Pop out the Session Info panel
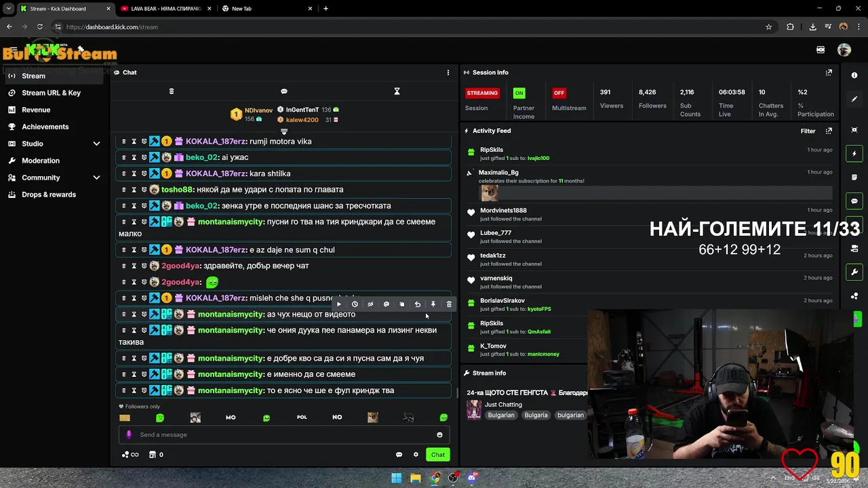 [x=829, y=73]
